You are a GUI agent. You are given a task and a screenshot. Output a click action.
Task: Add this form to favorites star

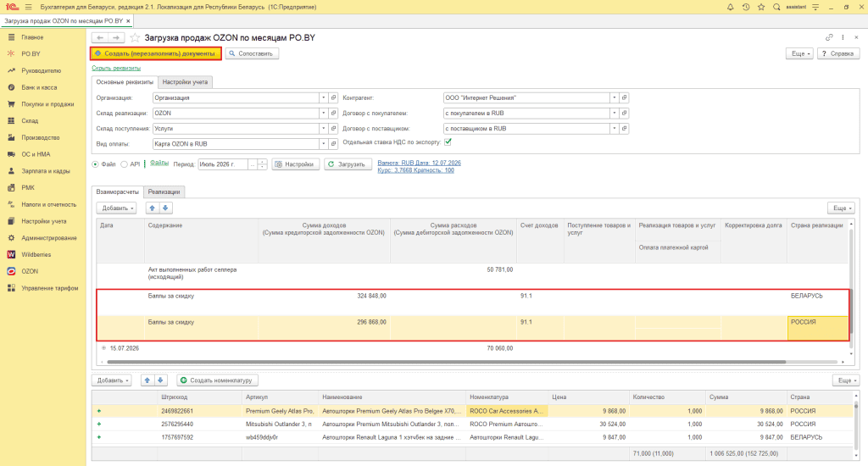click(x=135, y=37)
